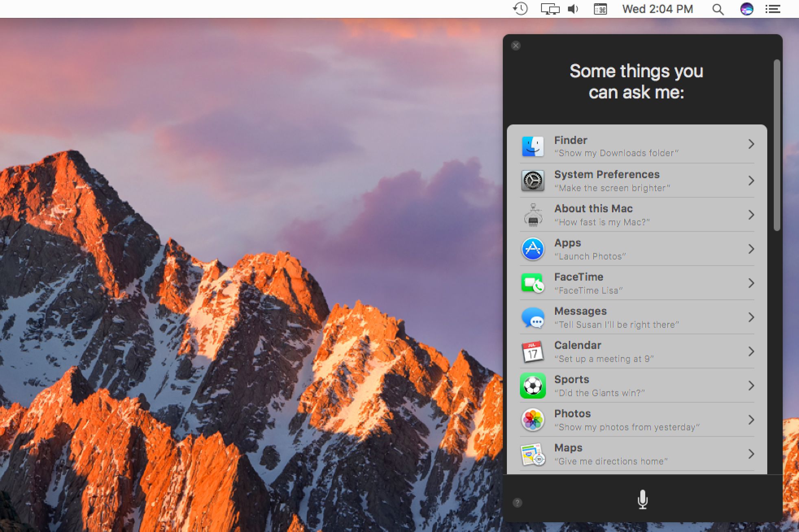
Task: Click the Calendar title label
Action: click(x=577, y=345)
